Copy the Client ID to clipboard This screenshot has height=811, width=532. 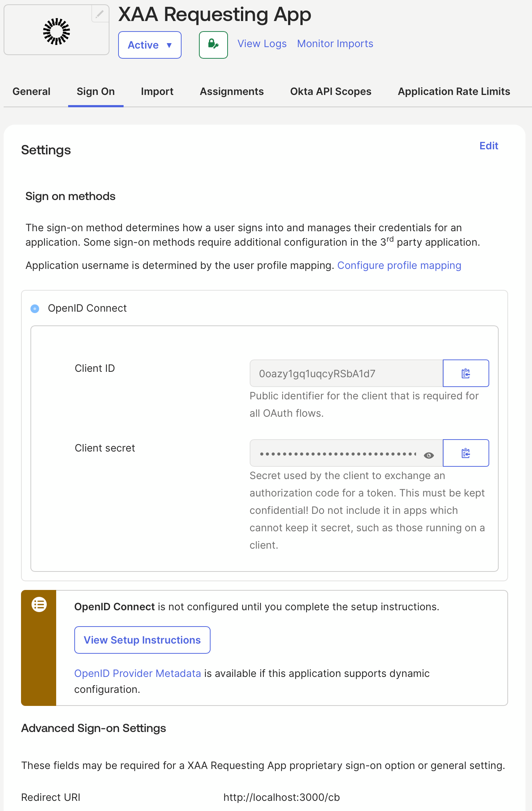[466, 373]
